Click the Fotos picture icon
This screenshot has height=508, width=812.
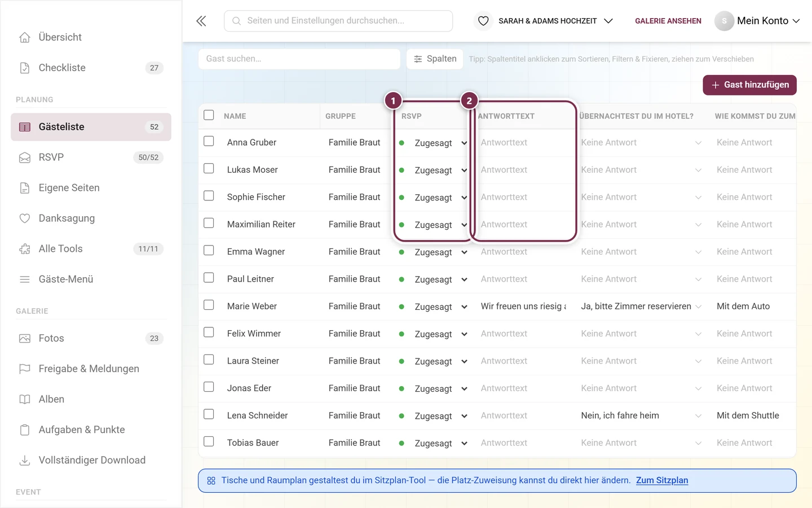click(25, 339)
